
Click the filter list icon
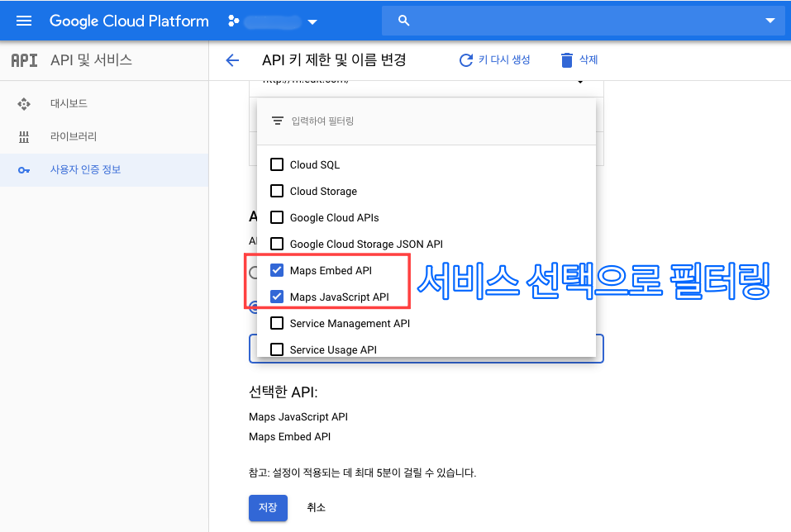[278, 121]
